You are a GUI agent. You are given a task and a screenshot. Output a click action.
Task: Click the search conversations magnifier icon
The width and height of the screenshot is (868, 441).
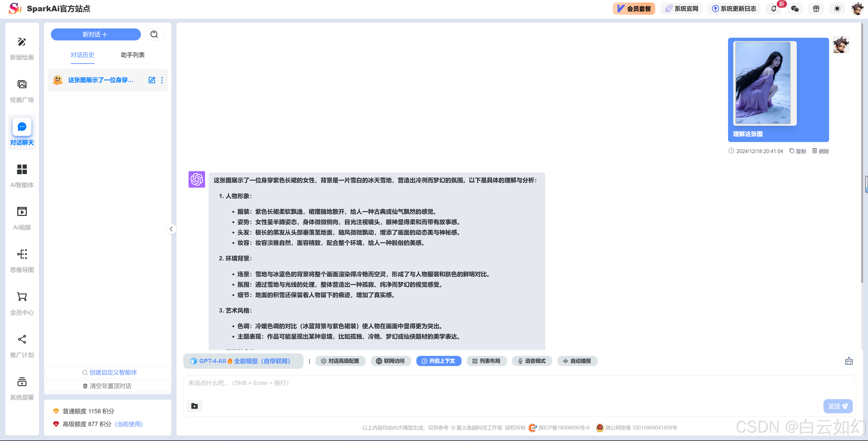154,34
